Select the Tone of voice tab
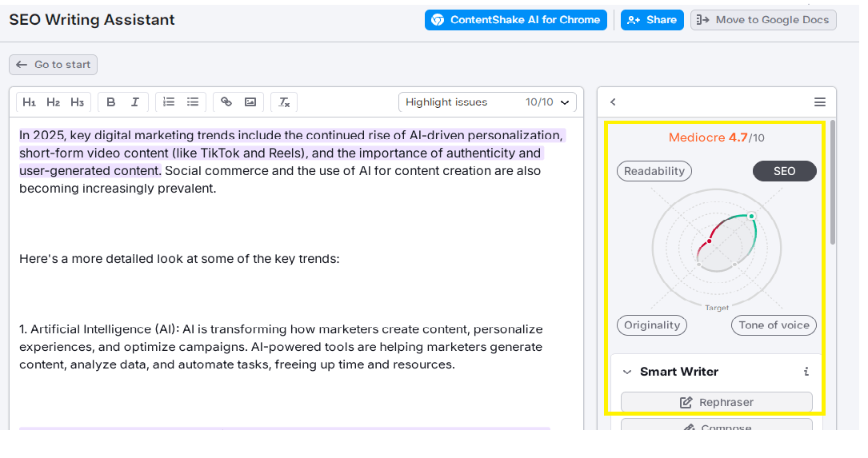Image resolution: width=868 pixels, height=458 pixels. [774, 325]
